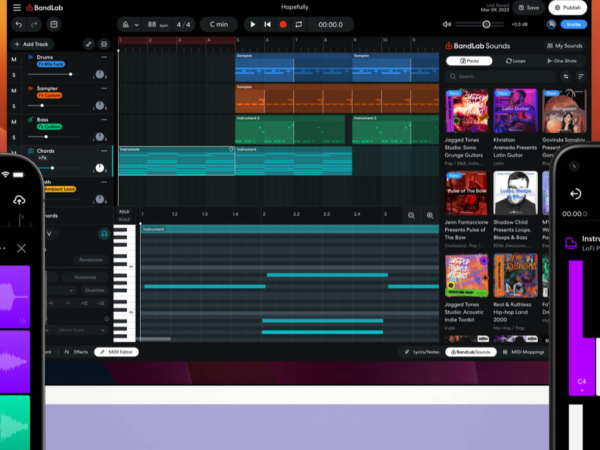
Task: Switch to the Loops tab
Action: click(515, 61)
